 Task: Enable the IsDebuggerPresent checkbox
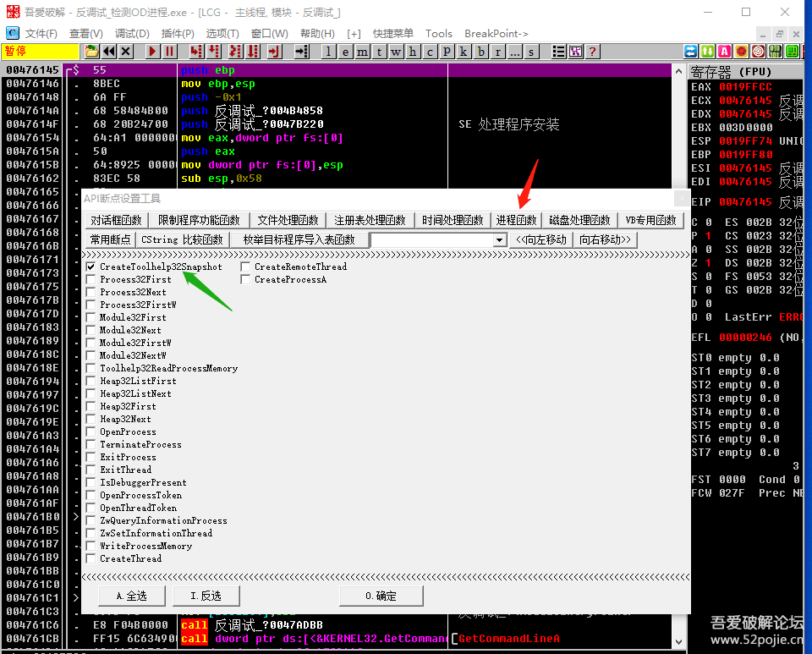click(x=91, y=482)
